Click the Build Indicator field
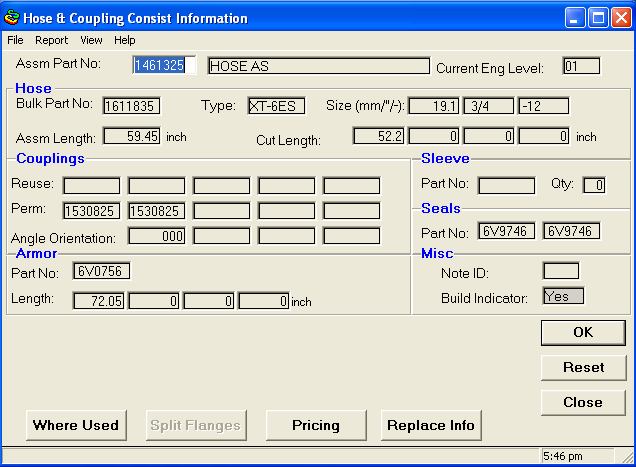The width and height of the screenshot is (636, 467). (563, 296)
